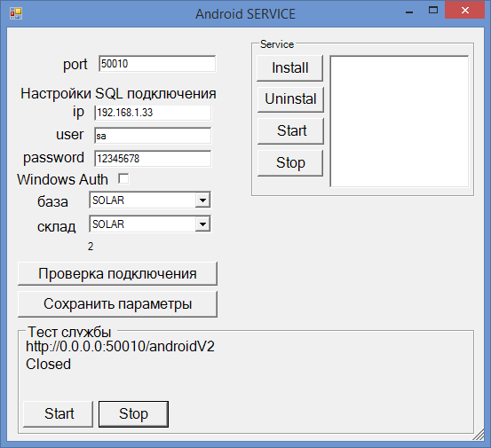Minimize the Android SERVICE window
Image resolution: width=491 pixels, height=448 pixels.
coord(409,12)
